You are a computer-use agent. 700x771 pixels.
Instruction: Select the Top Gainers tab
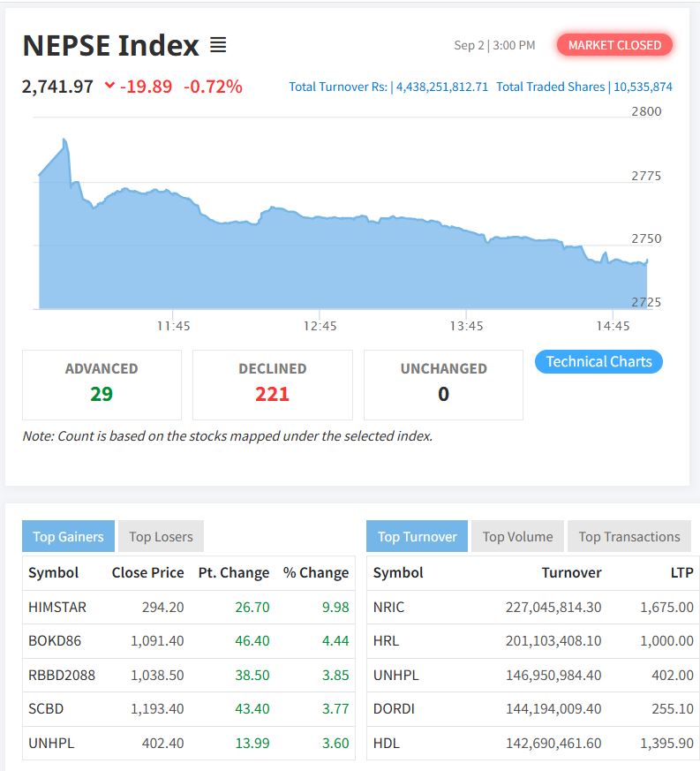(69, 536)
